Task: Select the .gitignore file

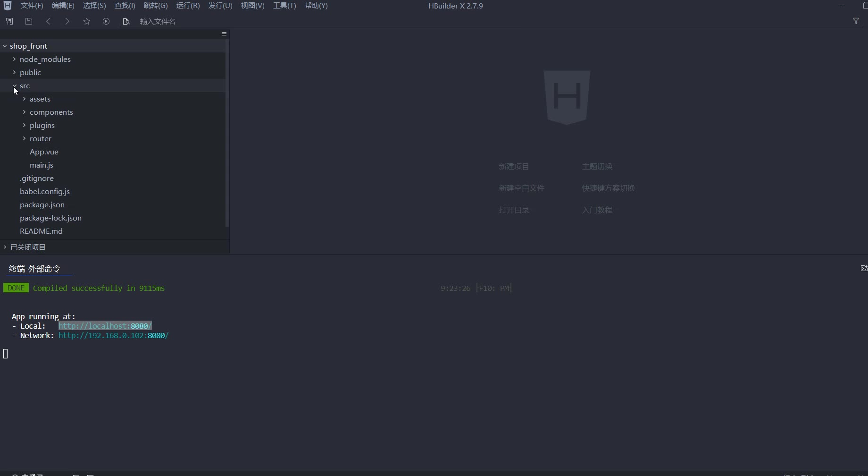Action: [37, 178]
